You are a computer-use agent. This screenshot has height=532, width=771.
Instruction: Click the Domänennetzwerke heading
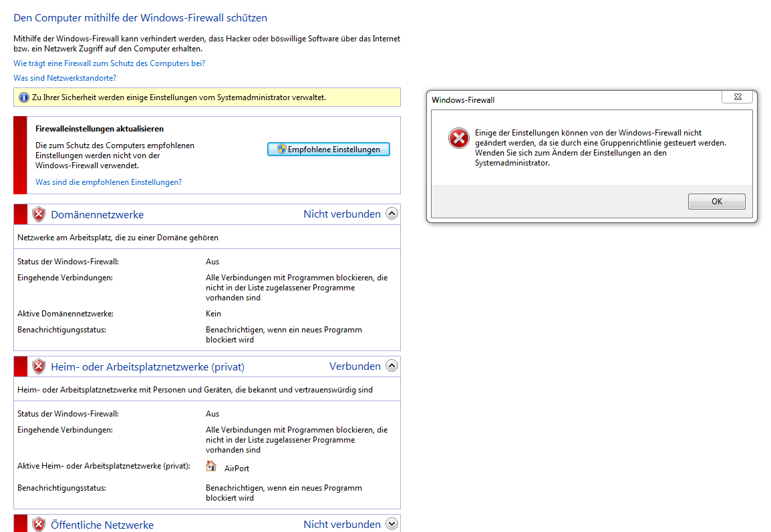point(98,215)
